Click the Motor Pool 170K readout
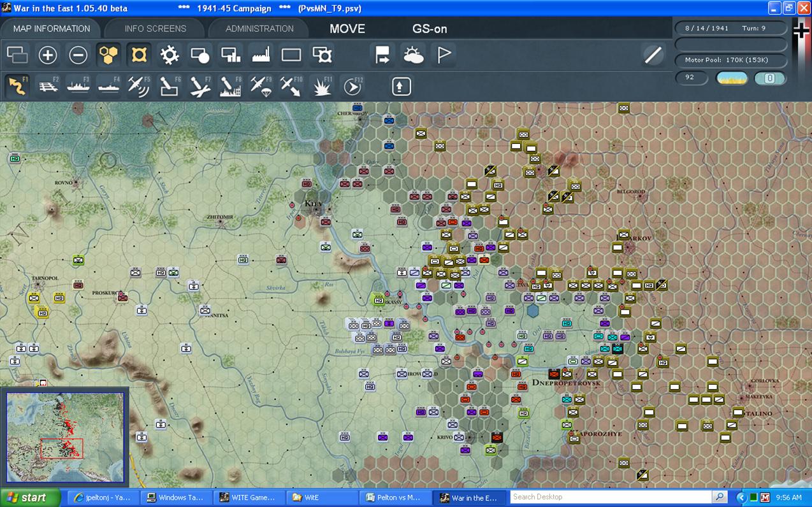 point(730,60)
